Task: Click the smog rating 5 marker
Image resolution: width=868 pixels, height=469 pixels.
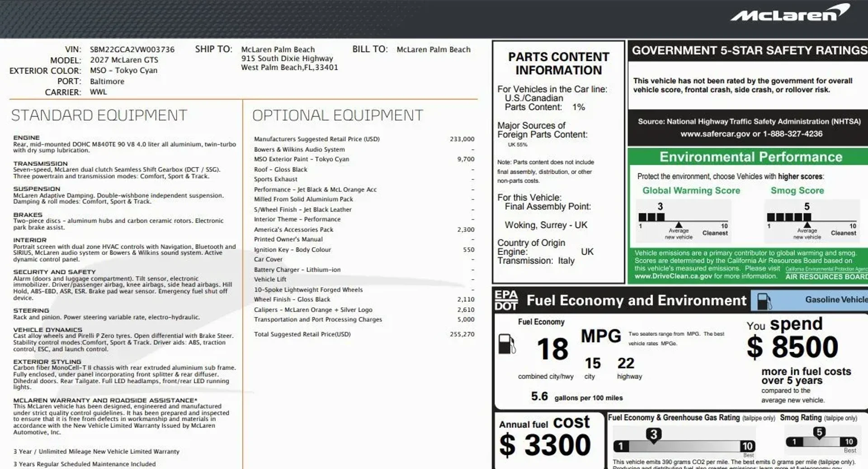Action: pyautogui.click(x=819, y=433)
